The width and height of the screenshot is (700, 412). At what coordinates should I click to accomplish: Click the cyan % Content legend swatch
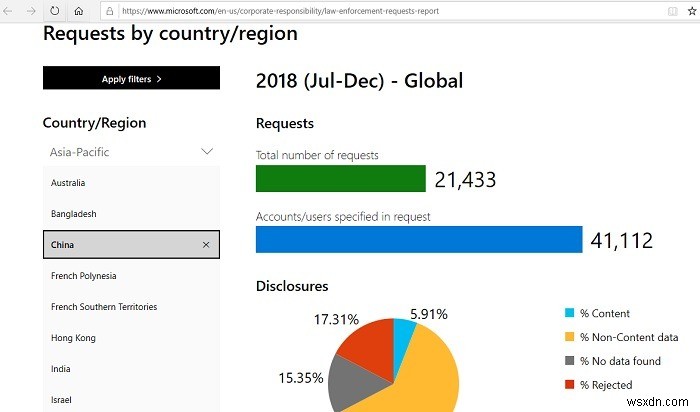569,314
